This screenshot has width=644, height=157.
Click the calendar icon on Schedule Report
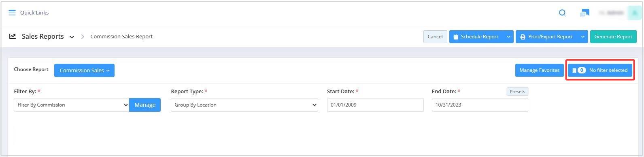click(x=456, y=37)
